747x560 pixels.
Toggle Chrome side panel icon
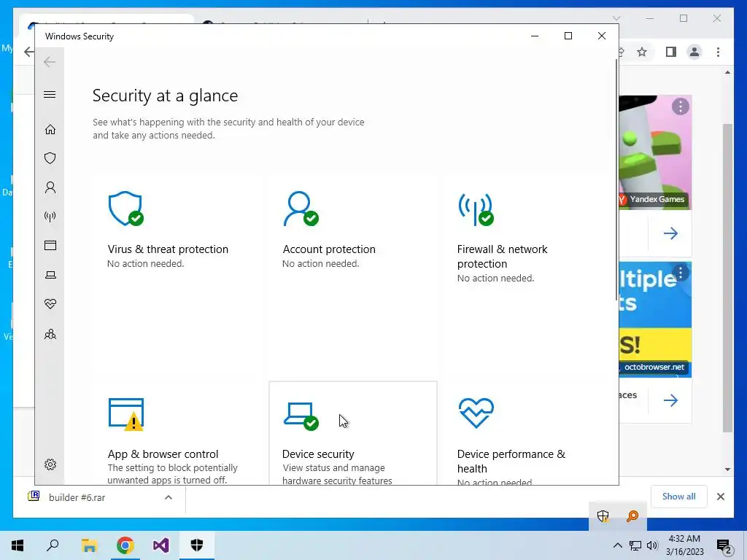point(671,52)
